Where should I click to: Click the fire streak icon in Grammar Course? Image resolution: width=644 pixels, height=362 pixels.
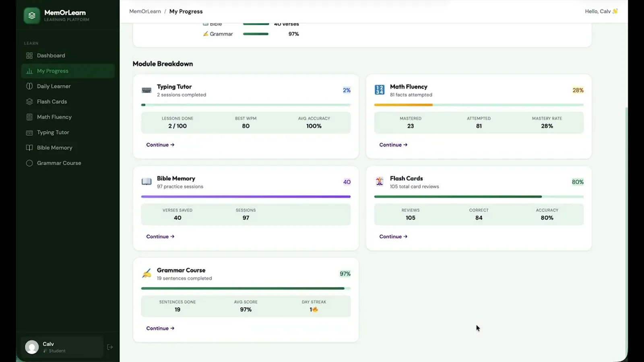point(315,309)
